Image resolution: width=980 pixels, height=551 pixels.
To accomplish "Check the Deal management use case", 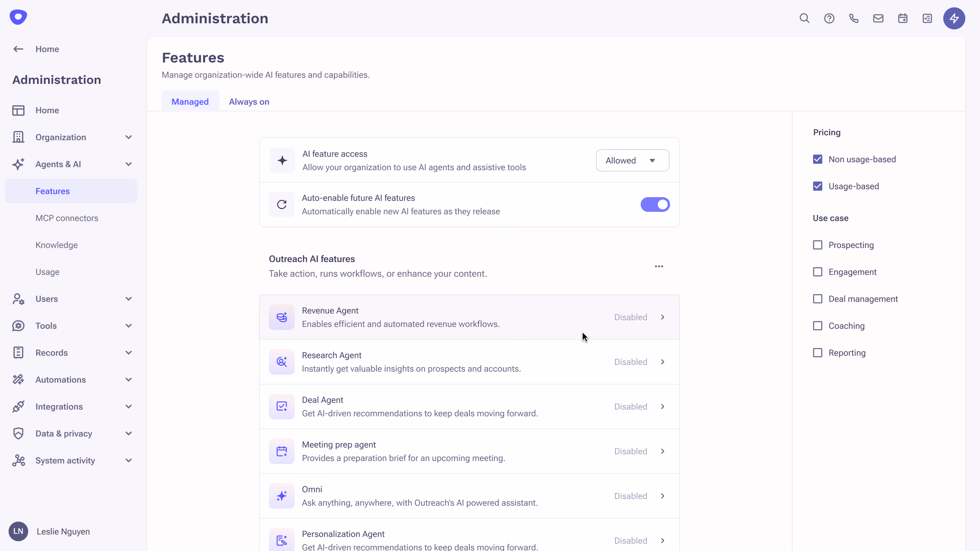I will 818,299.
